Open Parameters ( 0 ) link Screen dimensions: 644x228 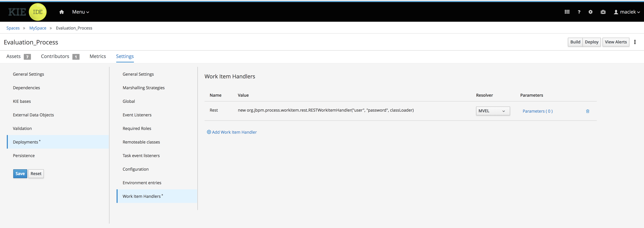pyautogui.click(x=537, y=111)
